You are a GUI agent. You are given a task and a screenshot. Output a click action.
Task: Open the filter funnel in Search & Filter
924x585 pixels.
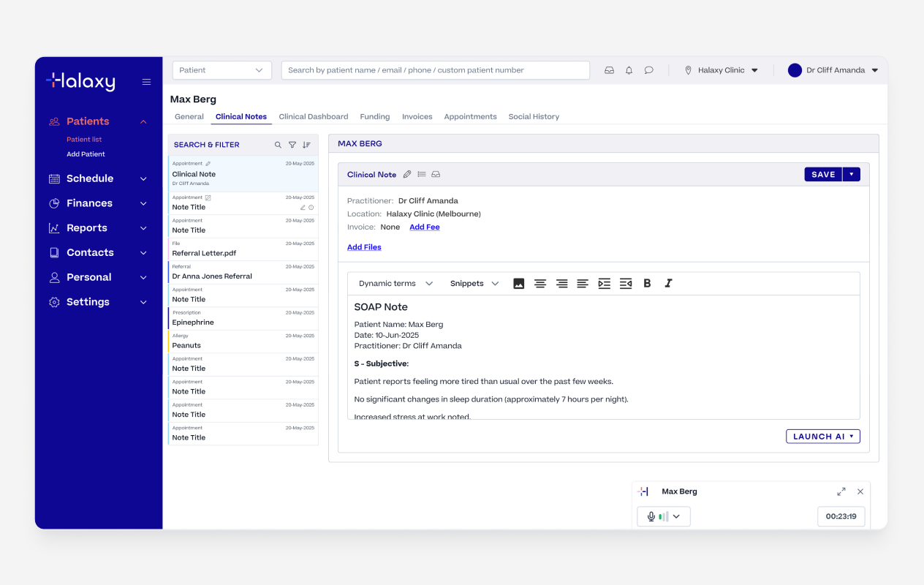(x=292, y=145)
